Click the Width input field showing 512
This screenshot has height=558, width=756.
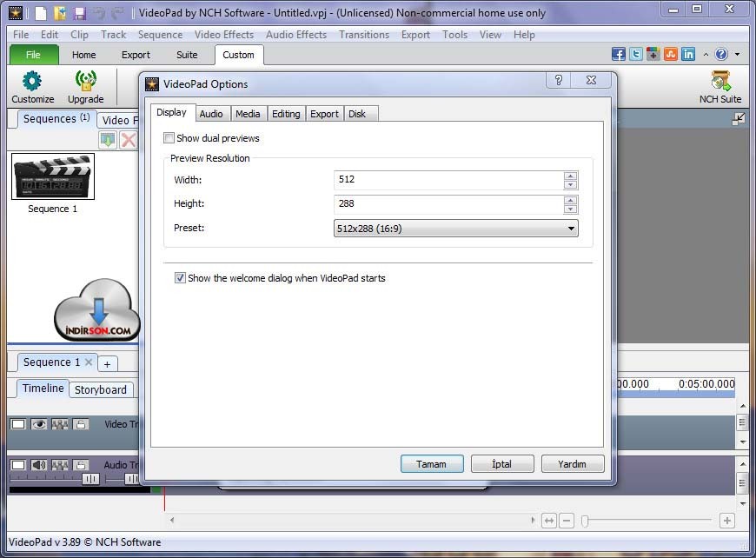[x=448, y=180]
